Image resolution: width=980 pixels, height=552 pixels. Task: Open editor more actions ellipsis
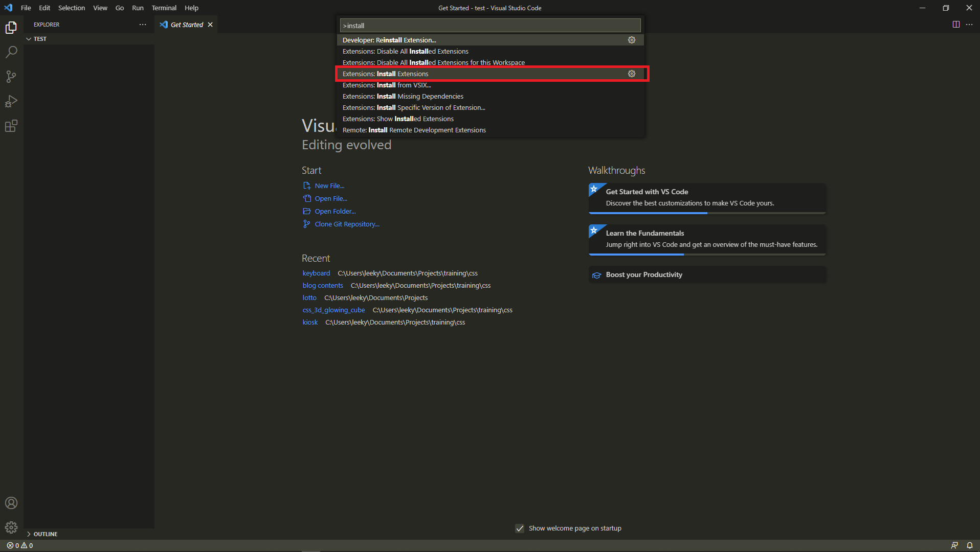[x=969, y=25]
